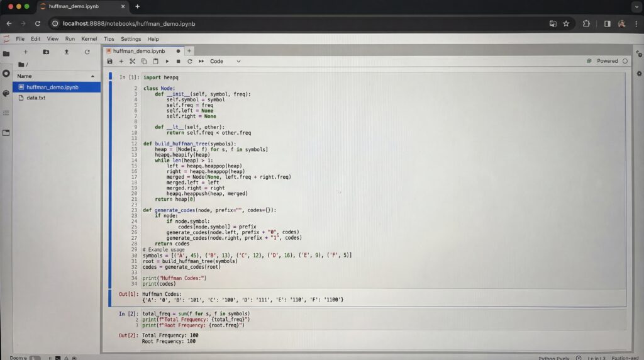This screenshot has height=360, width=644.
Task: Open the property inspector on right sidebar
Action: coord(639,54)
